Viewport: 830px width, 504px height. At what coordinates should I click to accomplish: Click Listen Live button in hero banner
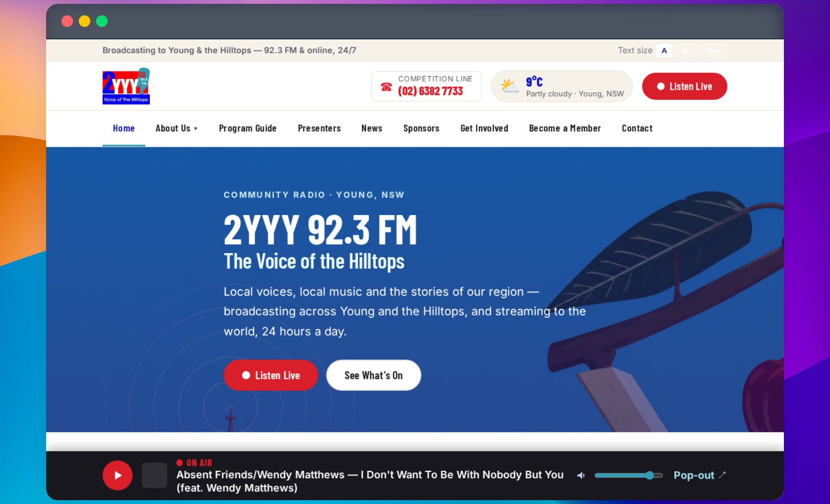click(x=271, y=375)
